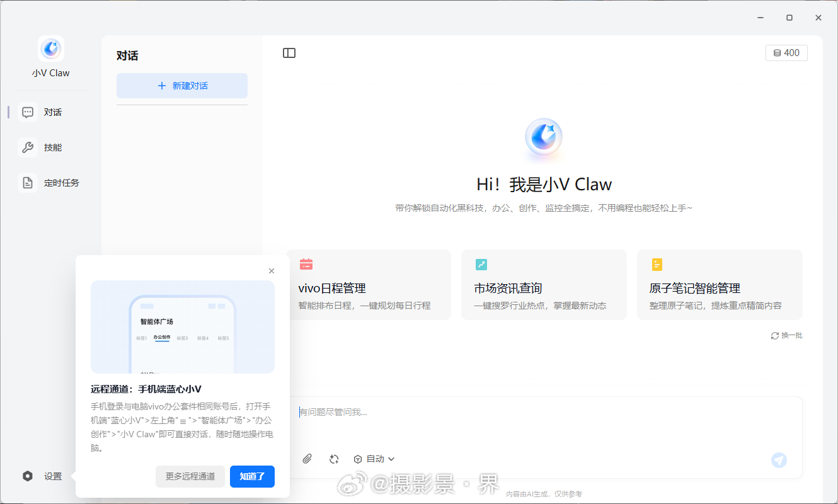Click the 一键搜罗行业热点 card description
Screen dimensions: 838x504
(540, 306)
